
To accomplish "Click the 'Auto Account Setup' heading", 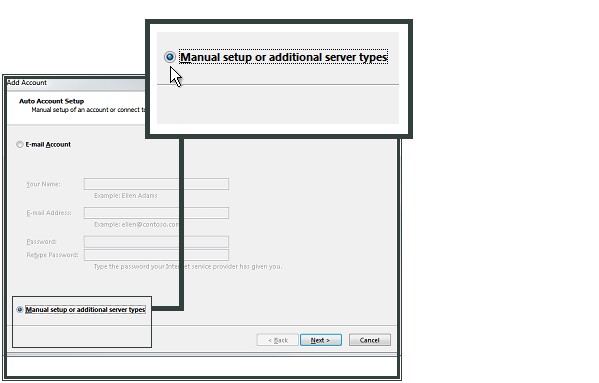I will [52, 101].
